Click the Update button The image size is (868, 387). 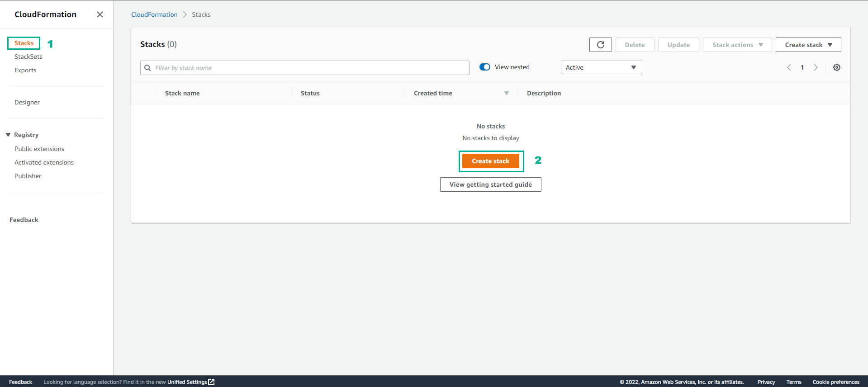coord(678,45)
